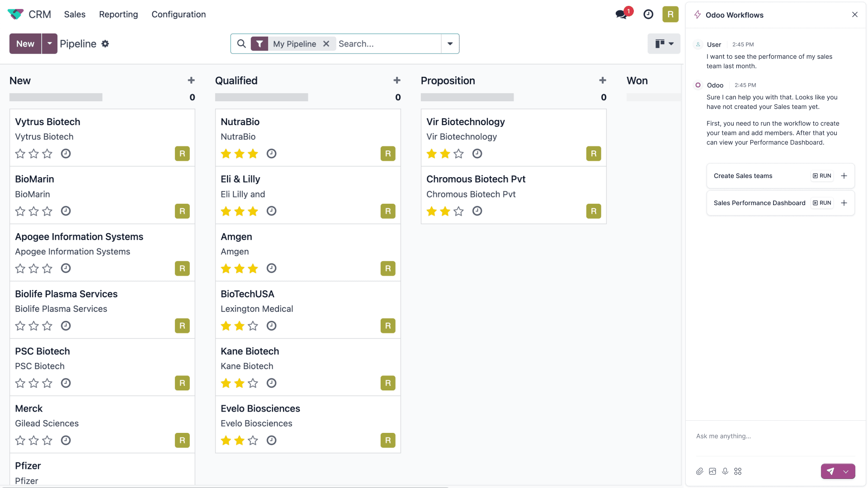
Task: Click the New column progress bar
Action: click(56, 97)
